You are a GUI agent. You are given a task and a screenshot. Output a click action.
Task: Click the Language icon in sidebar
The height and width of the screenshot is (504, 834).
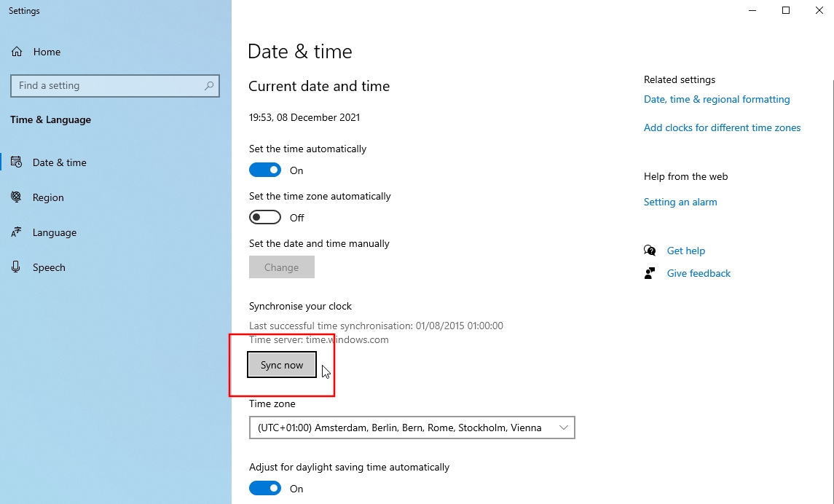tap(17, 232)
